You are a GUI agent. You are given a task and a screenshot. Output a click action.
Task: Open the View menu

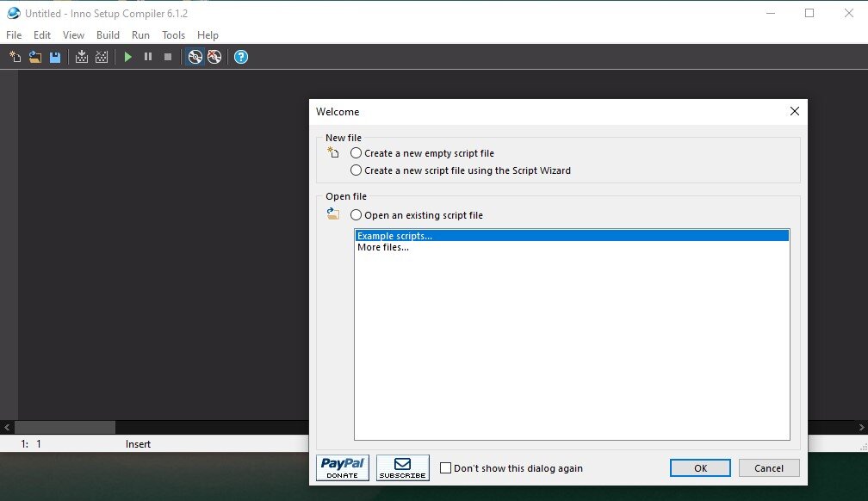(x=74, y=35)
